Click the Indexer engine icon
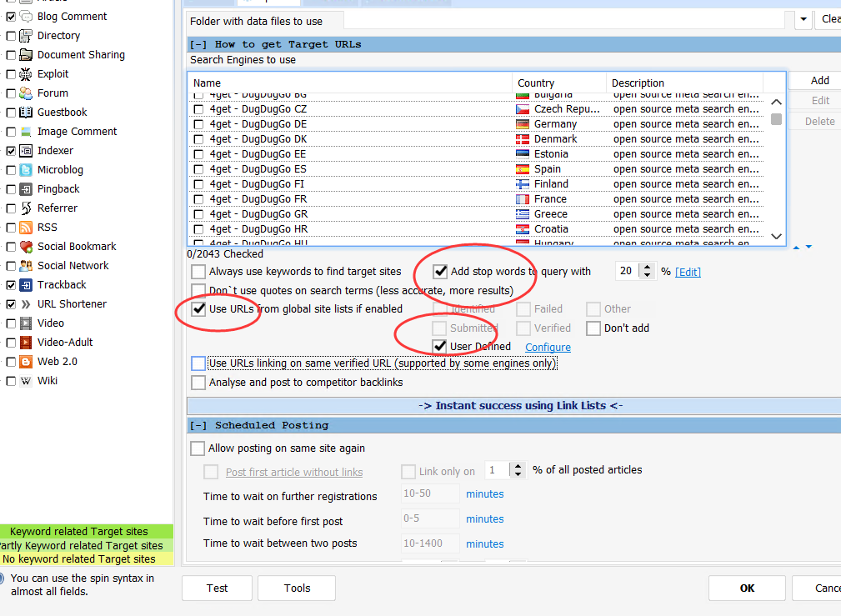The height and width of the screenshot is (616, 841). [26, 151]
